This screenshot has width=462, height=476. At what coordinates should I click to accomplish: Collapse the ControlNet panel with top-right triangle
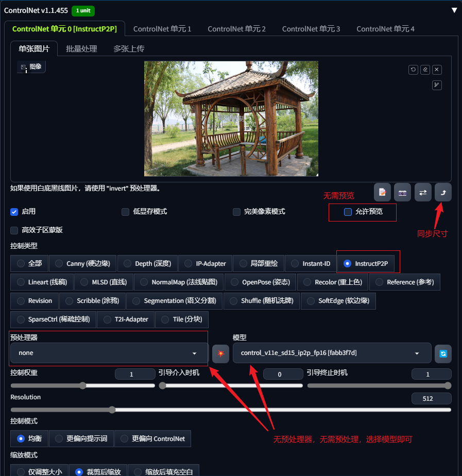pos(454,10)
